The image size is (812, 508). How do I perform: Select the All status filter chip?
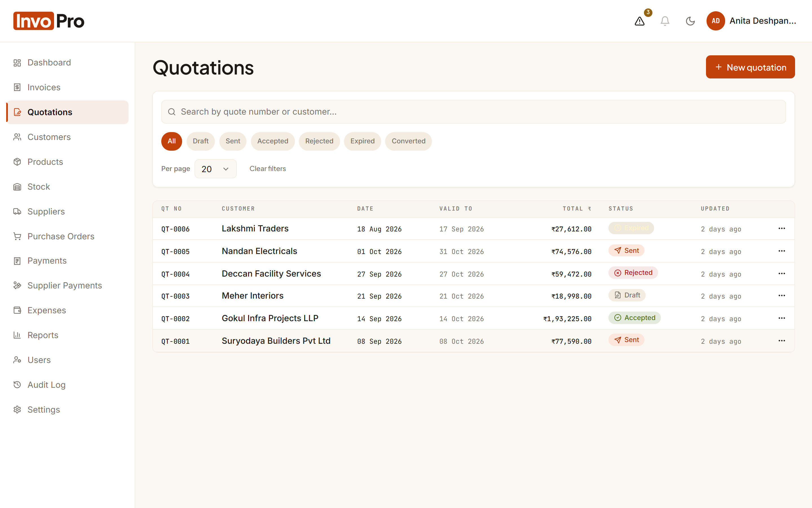[x=171, y=141]
